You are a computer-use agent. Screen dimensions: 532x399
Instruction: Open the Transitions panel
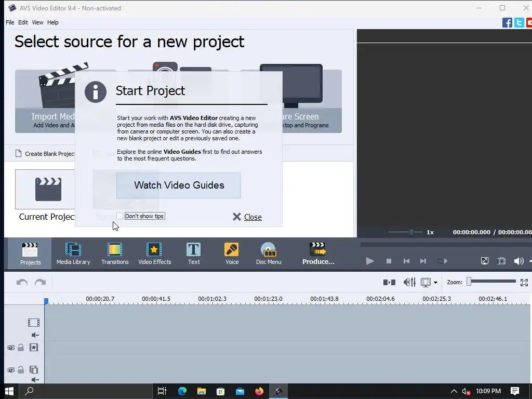point(115,254)
